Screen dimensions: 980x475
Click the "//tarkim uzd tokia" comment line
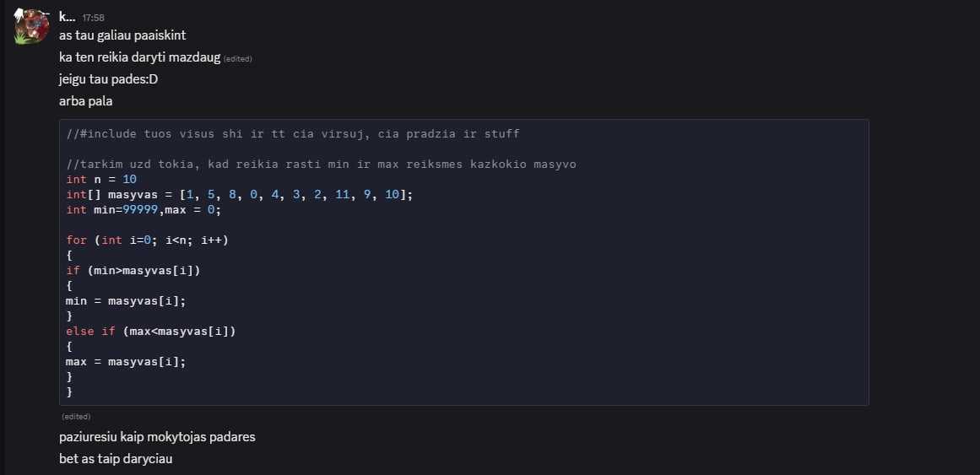click(x=321, y=164)
